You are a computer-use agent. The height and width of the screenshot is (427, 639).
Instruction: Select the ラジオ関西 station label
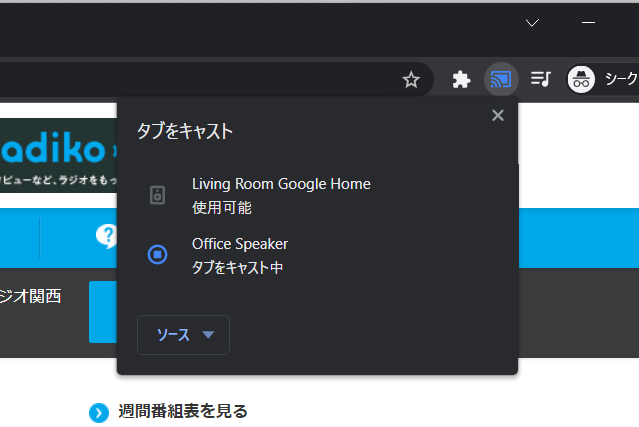[x=31, y=296]
